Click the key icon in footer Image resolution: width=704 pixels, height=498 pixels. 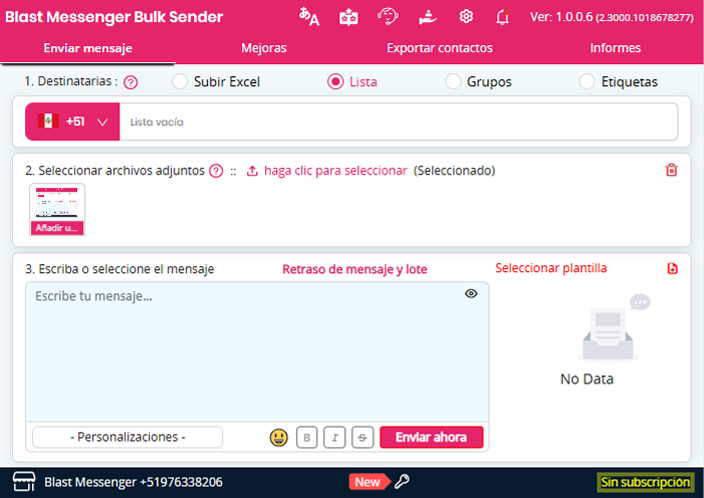pyautogui.click(x=402, y=482)
